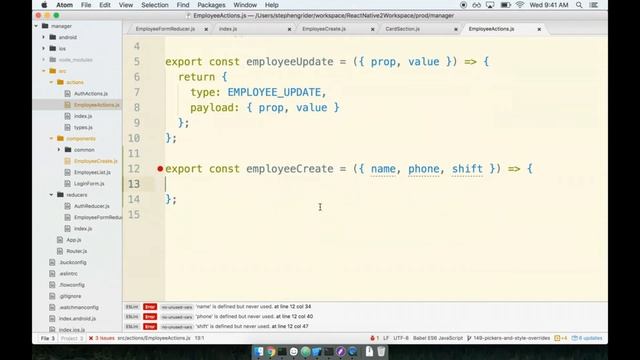
Task: Change line ending LF setting
Action: (386, 338)
